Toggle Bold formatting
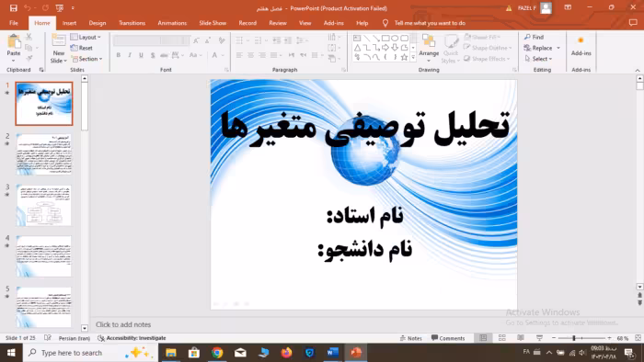 pos(119,55)
